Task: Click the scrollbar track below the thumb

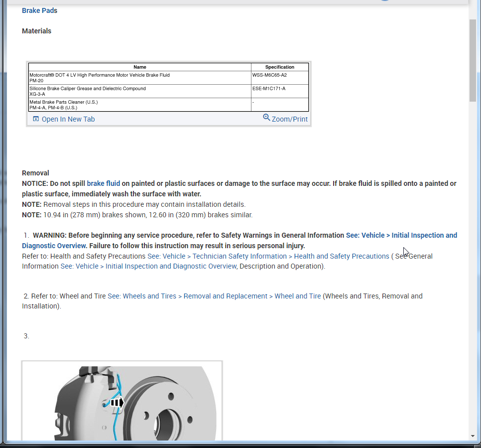Action: tap(473, 267)
